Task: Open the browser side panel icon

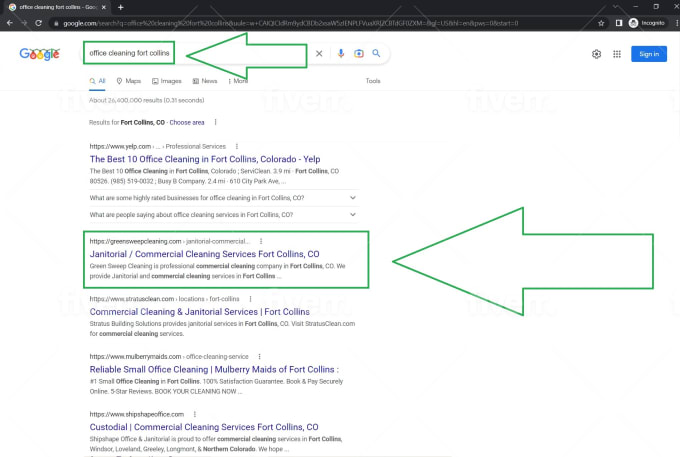Action: click(619, 23)
